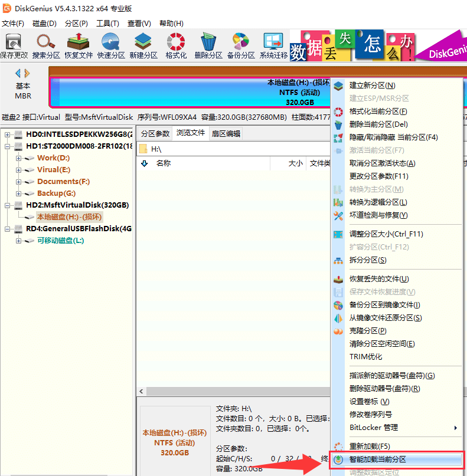
Task: Open the 帮助(H) menu
Action: (171, 24)
